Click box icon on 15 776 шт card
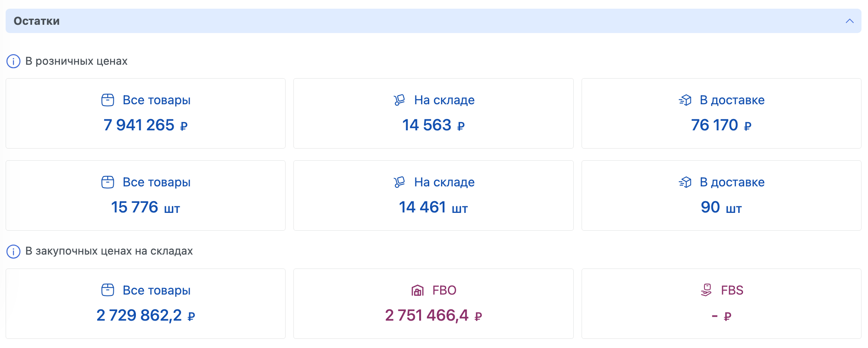 (108, 182)
